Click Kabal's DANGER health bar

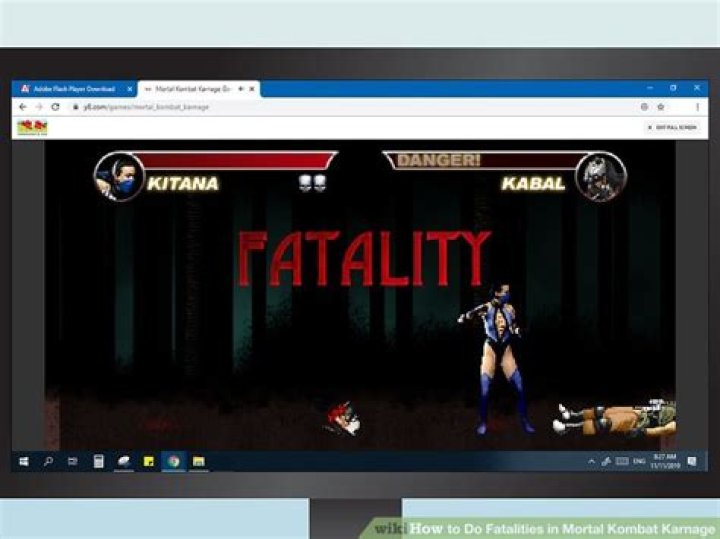tap(482, 161)
